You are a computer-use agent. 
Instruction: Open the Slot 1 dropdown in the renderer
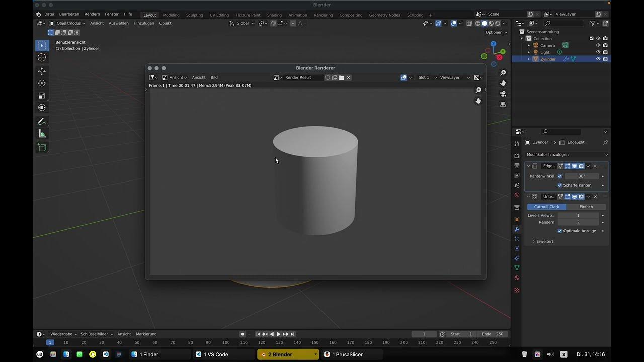pyautogui.click(x=427, y=77)
